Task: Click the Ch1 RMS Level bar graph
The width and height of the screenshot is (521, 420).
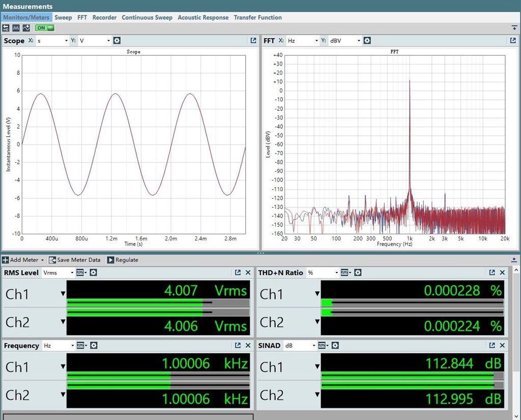Action: 158,303
